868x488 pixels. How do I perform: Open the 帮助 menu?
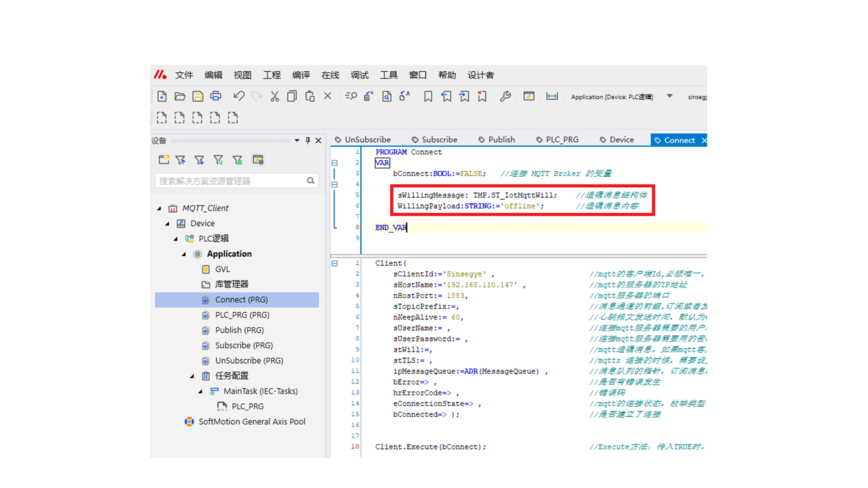[x=447, y=75]
